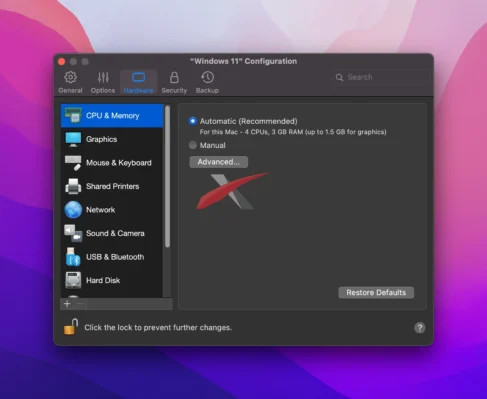Open help with the question mark
Viewport: 487px width, 399px height.
point(420,328)
